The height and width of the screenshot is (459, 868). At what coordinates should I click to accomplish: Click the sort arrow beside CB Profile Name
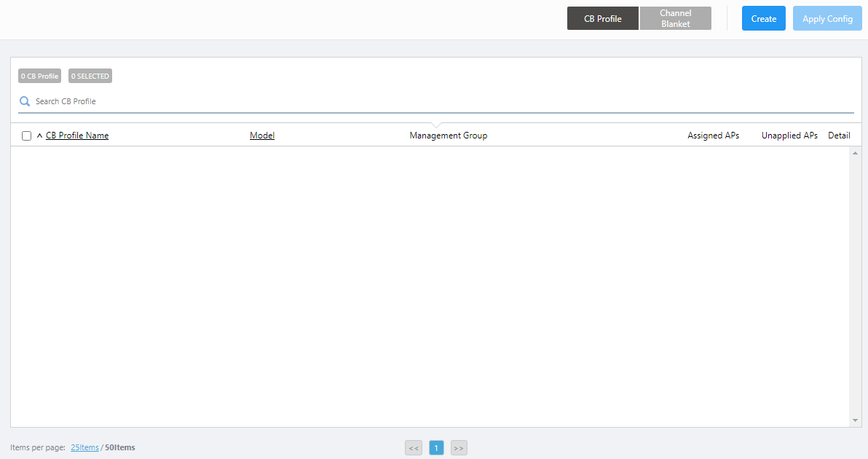tap(39, 136)
